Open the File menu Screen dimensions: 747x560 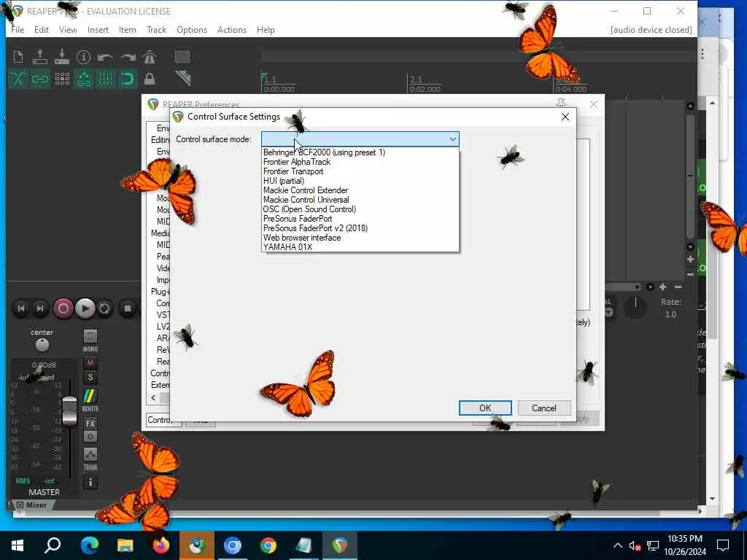[18, 29]
